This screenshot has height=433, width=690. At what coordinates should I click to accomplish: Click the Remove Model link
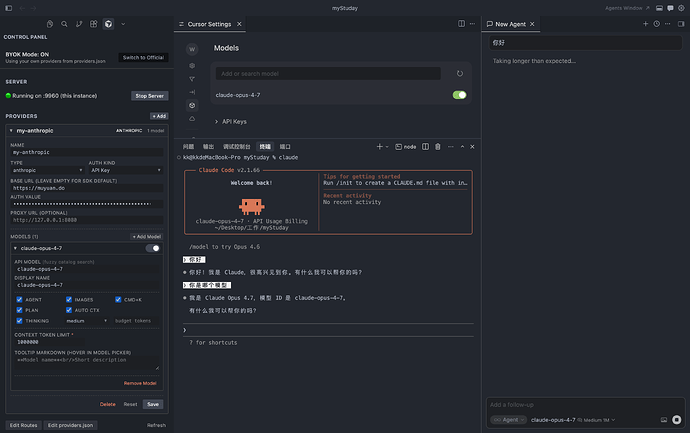point(140,383)
